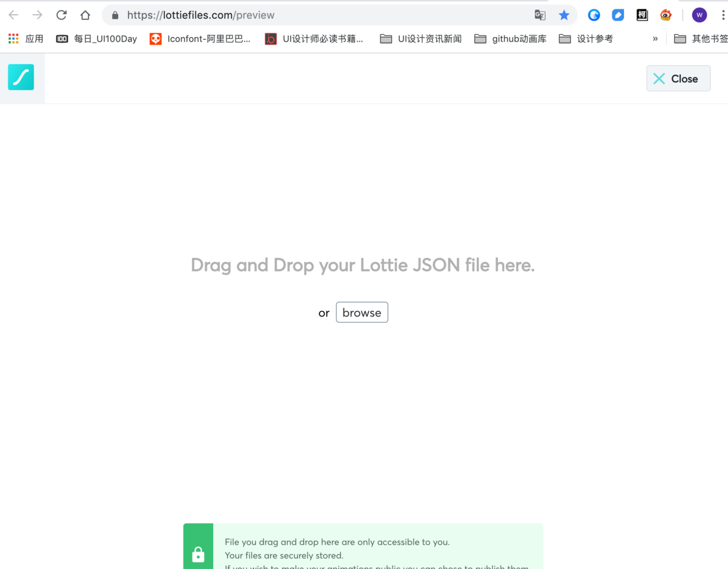The image size is (728, 569).
Task: Open the Chrome three-dot menu
Action: point(723,15)
